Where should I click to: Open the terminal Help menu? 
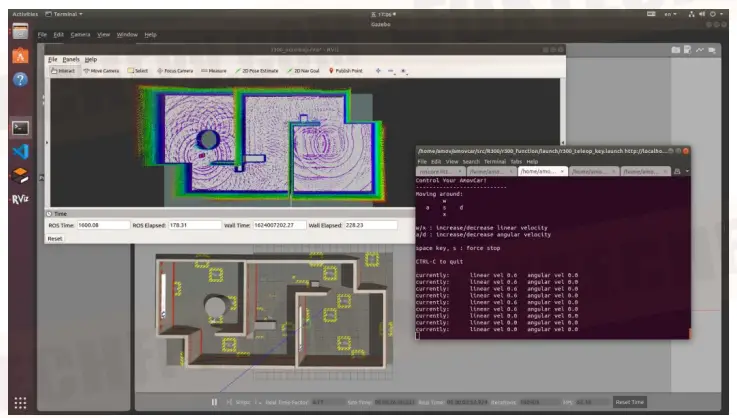pyautogui.click(x=532, y=161)
